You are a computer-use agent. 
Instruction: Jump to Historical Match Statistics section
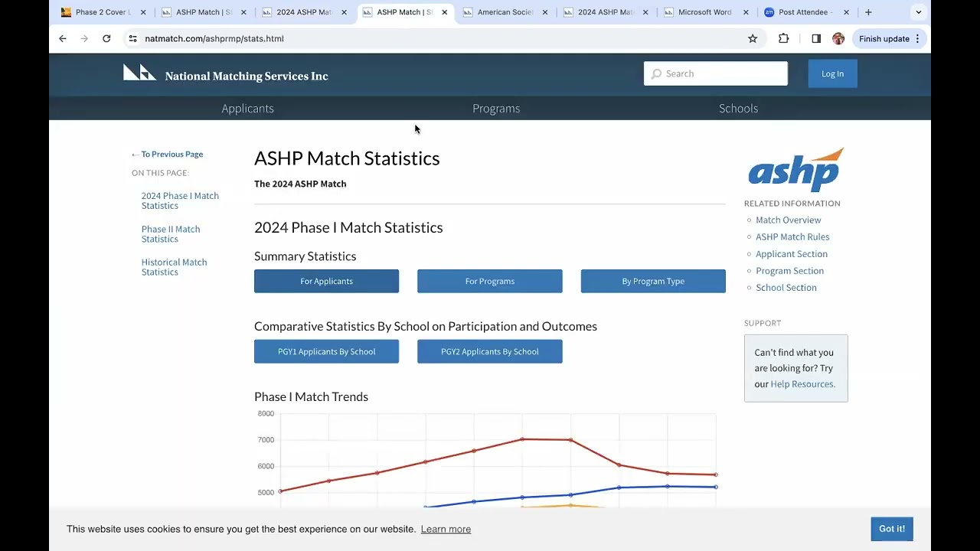coord(174,267)
